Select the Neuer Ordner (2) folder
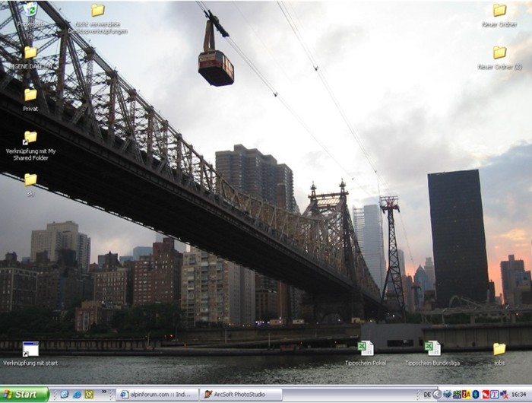 [499, 53]
